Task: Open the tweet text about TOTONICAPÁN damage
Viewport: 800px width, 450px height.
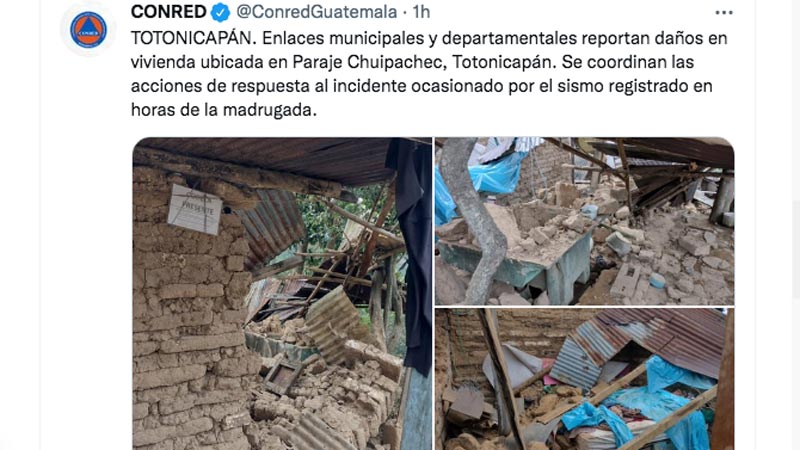Action: (429, 74)
